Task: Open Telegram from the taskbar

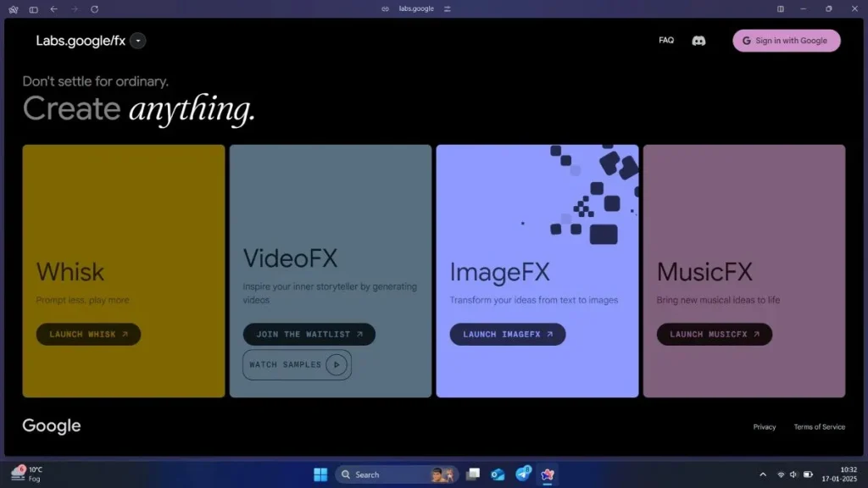Action: [x=523, y=474]
